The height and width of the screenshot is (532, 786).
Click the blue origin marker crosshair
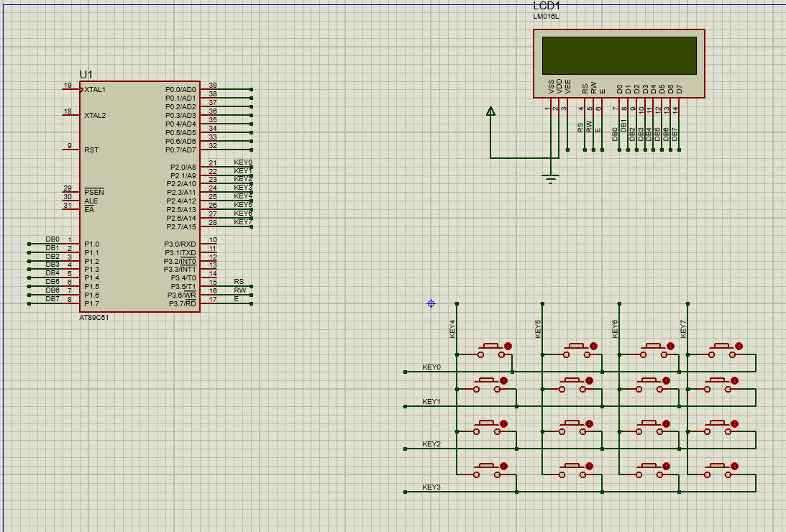pos(431,303)
